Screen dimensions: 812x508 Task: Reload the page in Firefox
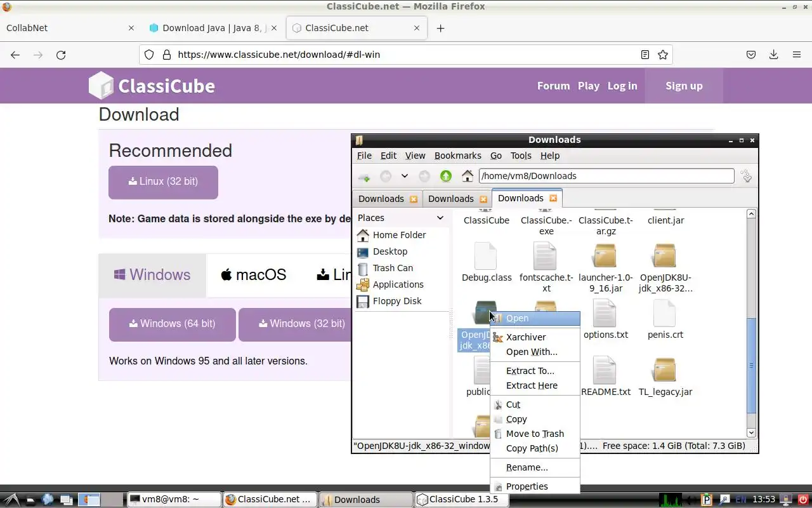(x=61, y=55)
